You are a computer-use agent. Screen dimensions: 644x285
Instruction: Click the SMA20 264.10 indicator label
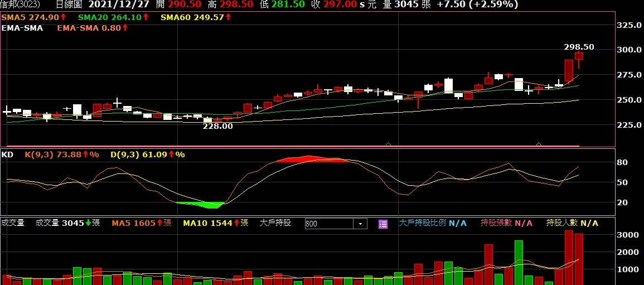tap(113, 17)
